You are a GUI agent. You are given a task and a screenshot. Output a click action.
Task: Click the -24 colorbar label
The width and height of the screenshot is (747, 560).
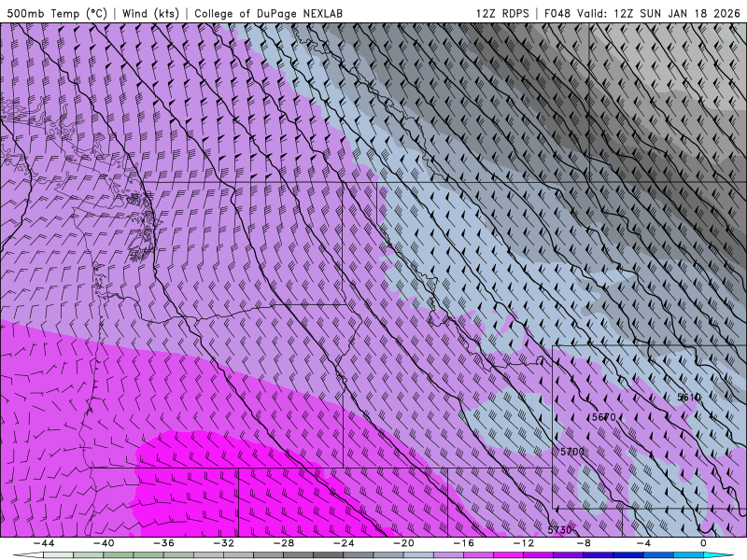coord(344,543)
